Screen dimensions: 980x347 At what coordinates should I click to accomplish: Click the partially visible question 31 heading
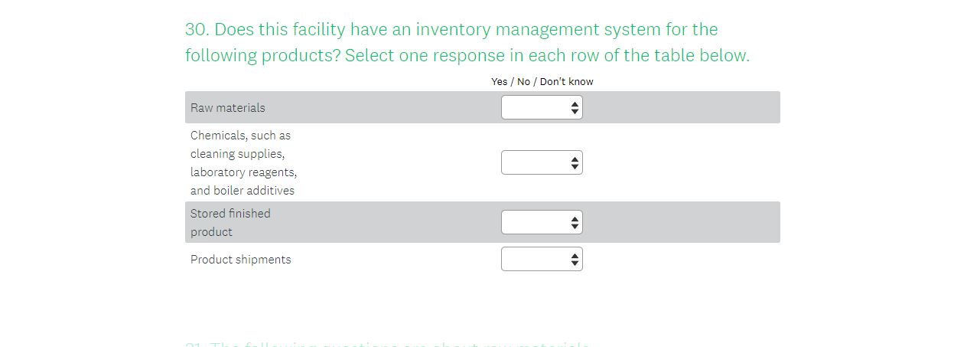pos(387,344)
